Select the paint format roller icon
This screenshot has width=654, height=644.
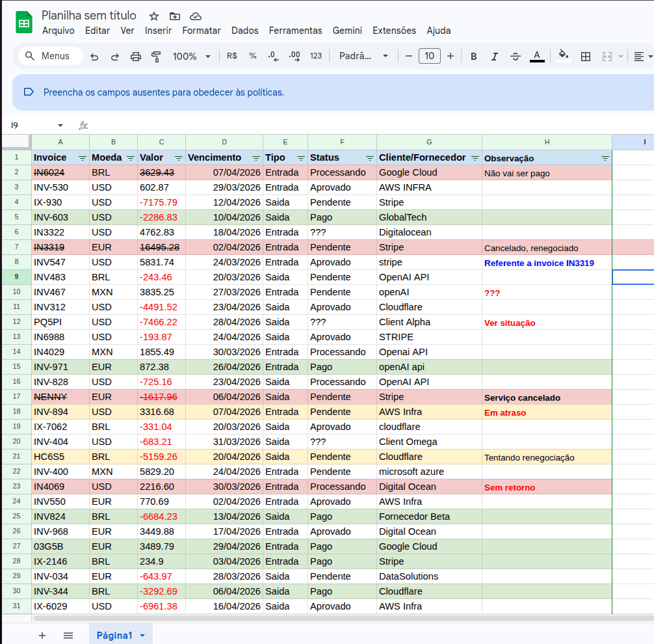pos(156,57)
